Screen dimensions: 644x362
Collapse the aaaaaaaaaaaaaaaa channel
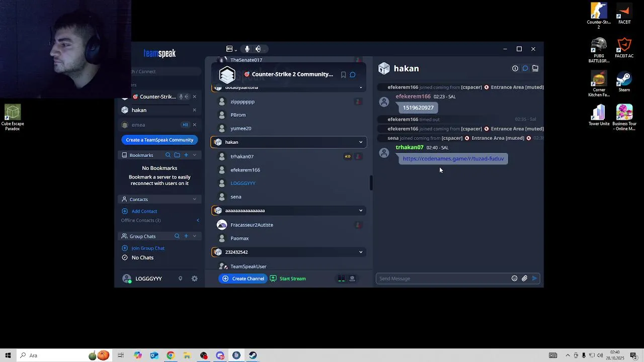(x=361, y=211)
